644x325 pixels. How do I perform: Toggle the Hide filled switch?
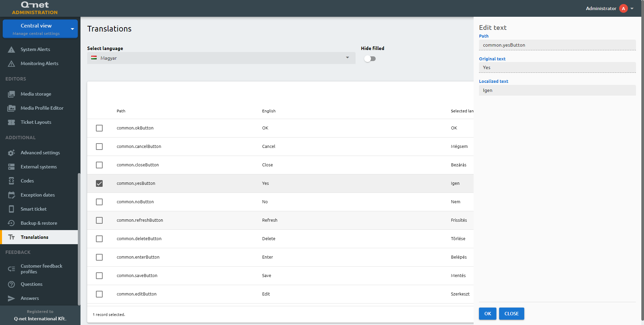pos(370,59)
